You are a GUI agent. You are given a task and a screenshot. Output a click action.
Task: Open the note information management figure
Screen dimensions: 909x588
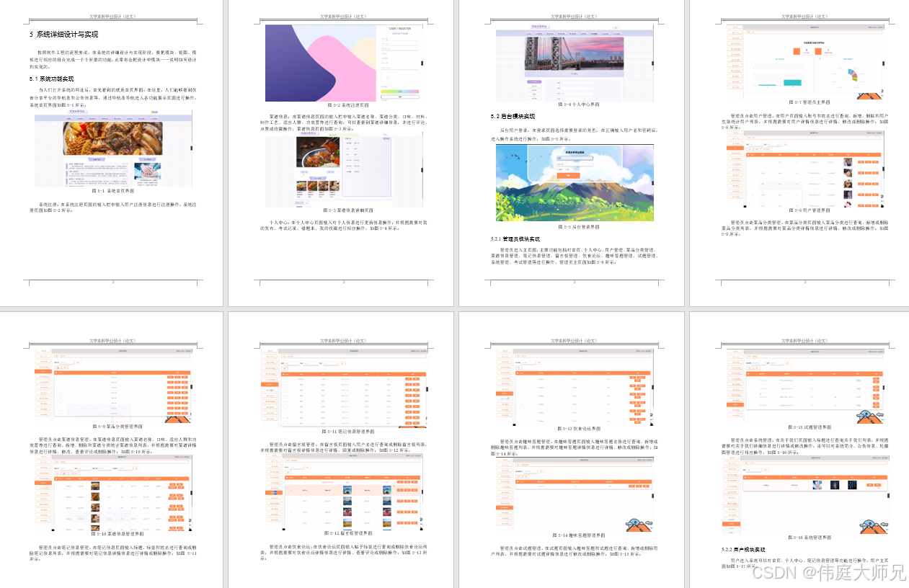[x=343, y=387]
